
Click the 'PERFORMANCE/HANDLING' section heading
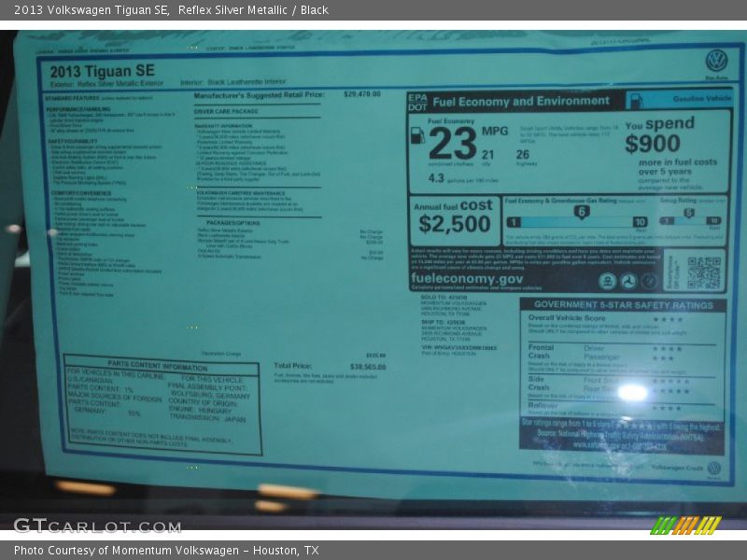(78, 109)
